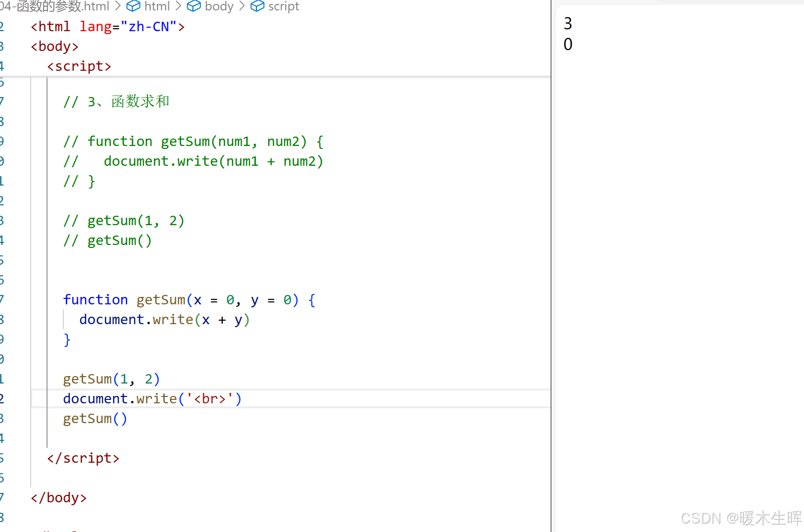Click the closing brace of getSum function
Screen dimensions: 804x532
[x=67, y=339]
